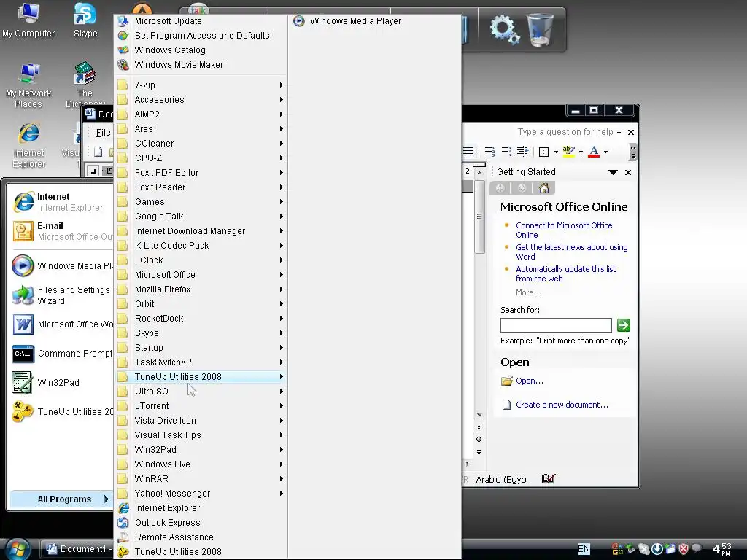Open the uTorrent folder
The image size is (747, 560).
coord(200,406)
